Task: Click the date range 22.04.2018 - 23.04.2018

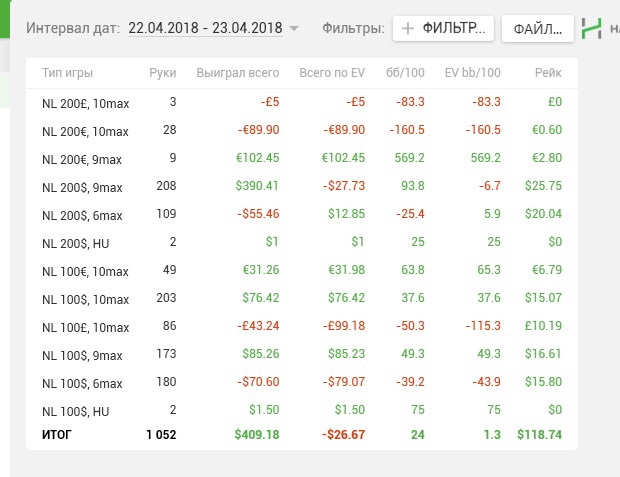Action: point(205,28)
